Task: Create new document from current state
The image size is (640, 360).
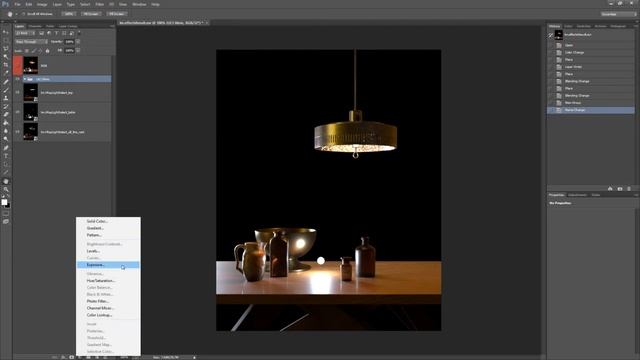Action: tap(610, 189)
